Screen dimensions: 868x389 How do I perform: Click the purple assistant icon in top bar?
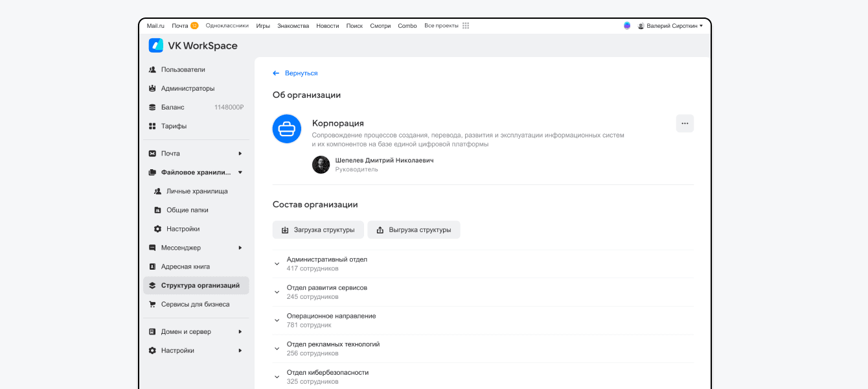click(627, 26)
